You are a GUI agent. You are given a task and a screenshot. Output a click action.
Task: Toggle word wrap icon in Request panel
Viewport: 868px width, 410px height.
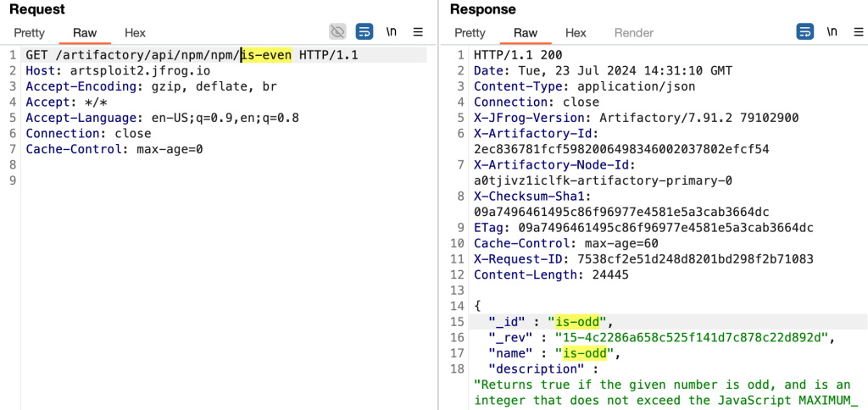click(x=364, y=32)
